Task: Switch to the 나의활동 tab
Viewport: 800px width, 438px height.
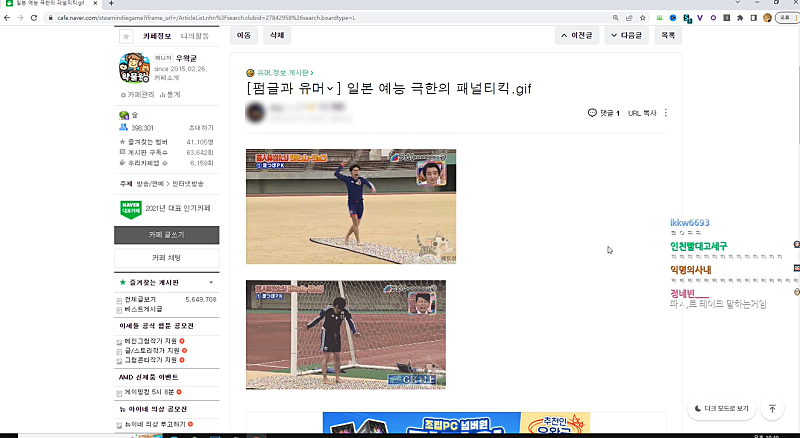Action: pos(195,36)
